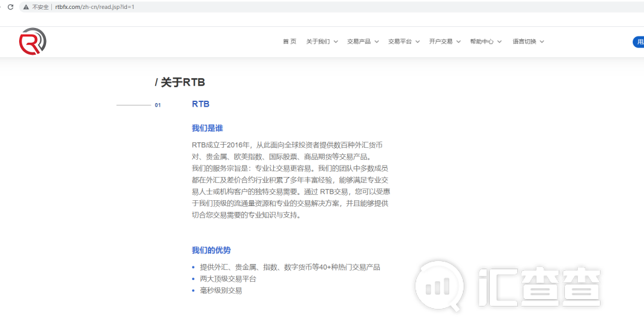Open the 关于我们 menu

coord(318,42)
